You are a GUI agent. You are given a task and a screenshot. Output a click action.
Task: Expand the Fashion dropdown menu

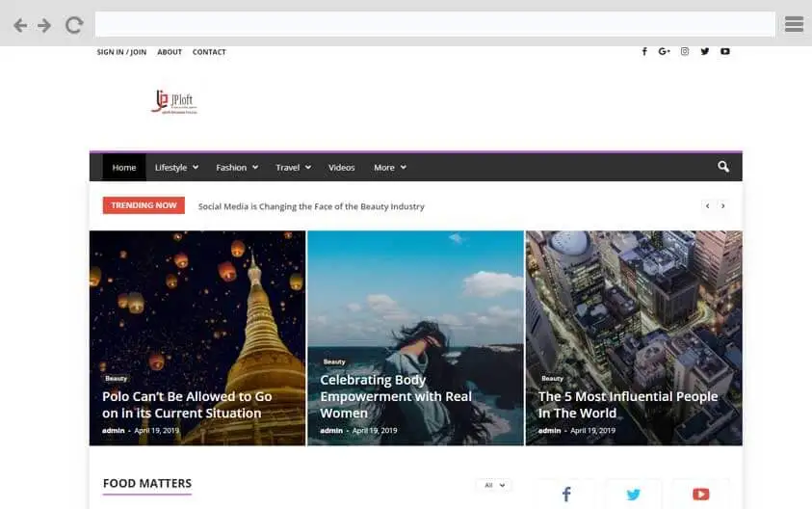237,168
